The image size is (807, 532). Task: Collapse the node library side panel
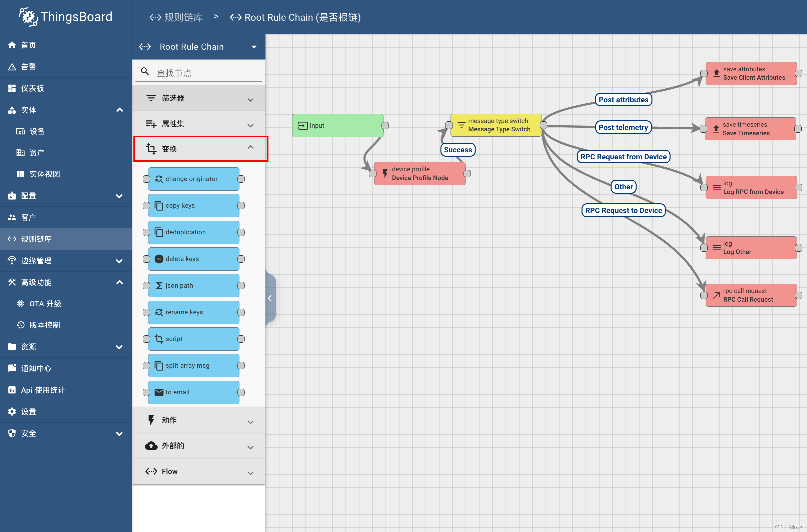pyautogui.click(x=270, y=298)
